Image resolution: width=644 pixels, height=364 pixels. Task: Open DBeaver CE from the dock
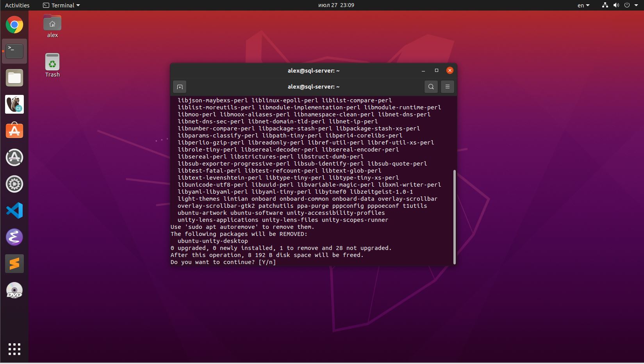pos(14,105)
